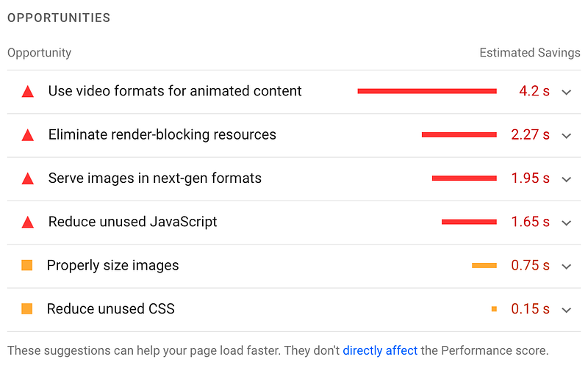Click the 'Opportunity' column header
Image resolution: width=588 pixels, height=376 pixels.
[x=39, y=53]
